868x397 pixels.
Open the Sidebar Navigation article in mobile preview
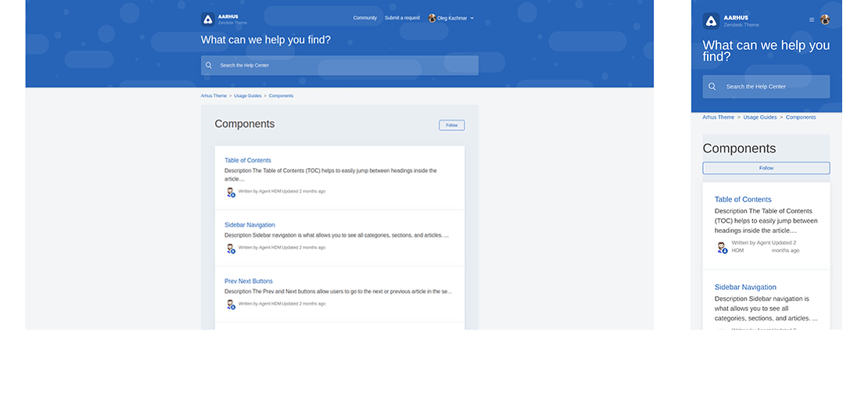coord(745,287)
